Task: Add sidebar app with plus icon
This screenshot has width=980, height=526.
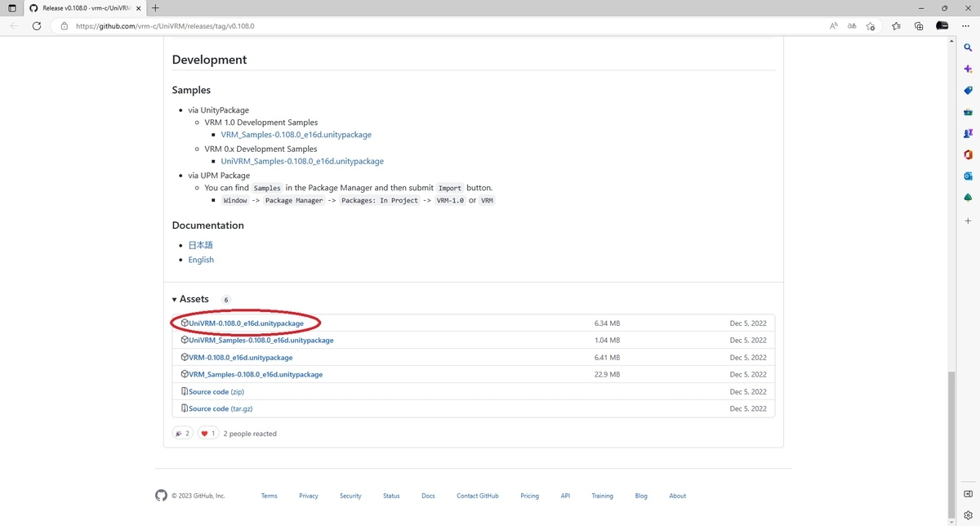Action: pos(969,221)
